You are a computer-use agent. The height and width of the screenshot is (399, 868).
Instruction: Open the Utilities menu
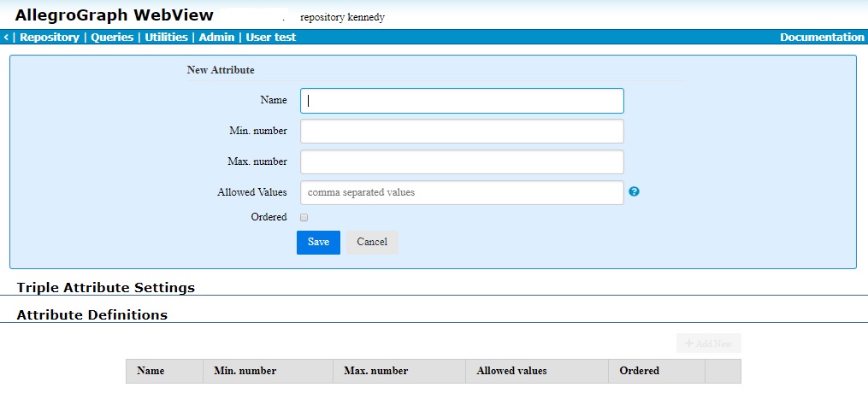[x=166, y=38]
